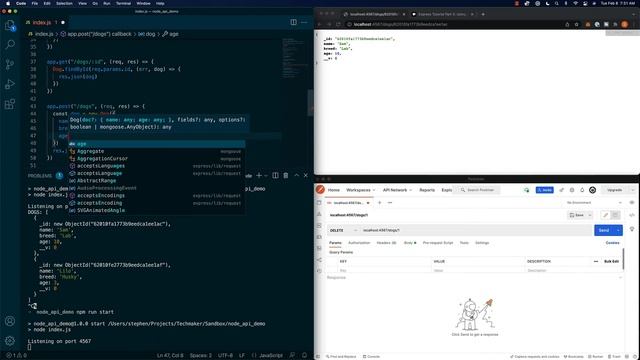Open notifications bell in VS Code status bar
Viewport: 640px width, 360px height.
click(304, 356)
